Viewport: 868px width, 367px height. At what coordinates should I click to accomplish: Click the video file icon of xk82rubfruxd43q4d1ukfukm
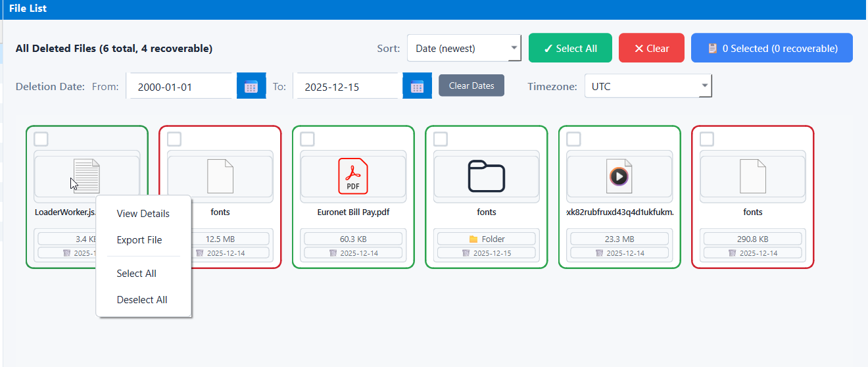[x=619, y=176]
